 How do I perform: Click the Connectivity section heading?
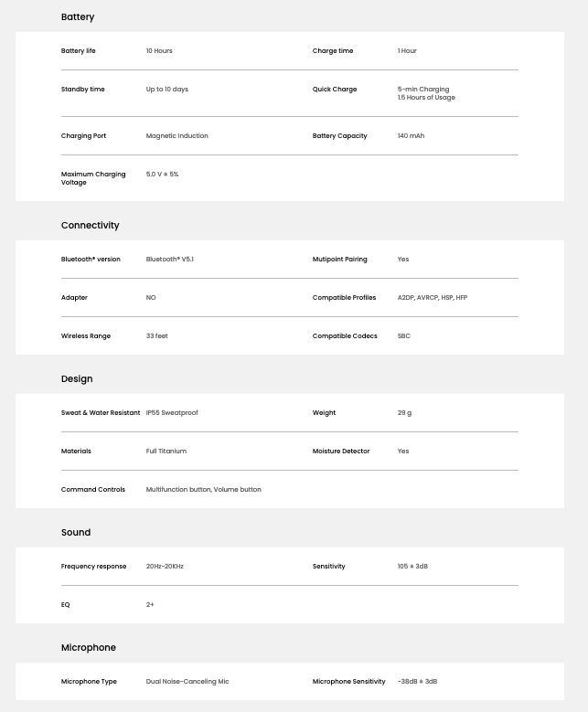click(91, 226)
